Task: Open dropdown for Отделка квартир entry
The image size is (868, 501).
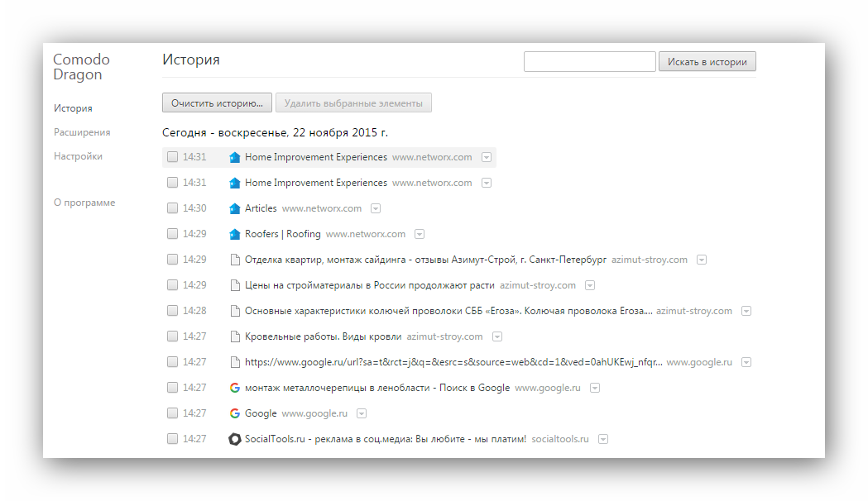Action: [x=702, y=260]
